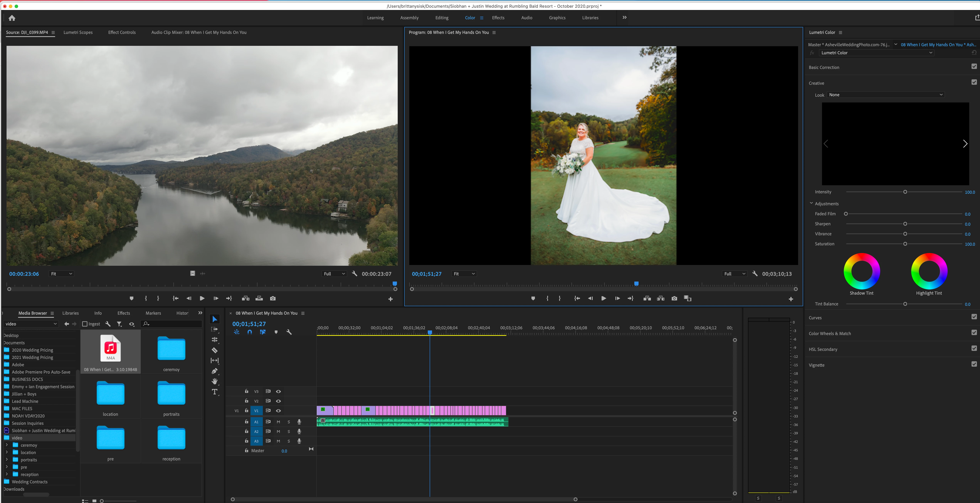980x503 pixels.
Task: Click the Home icon
Action: (x=12, y=18)
